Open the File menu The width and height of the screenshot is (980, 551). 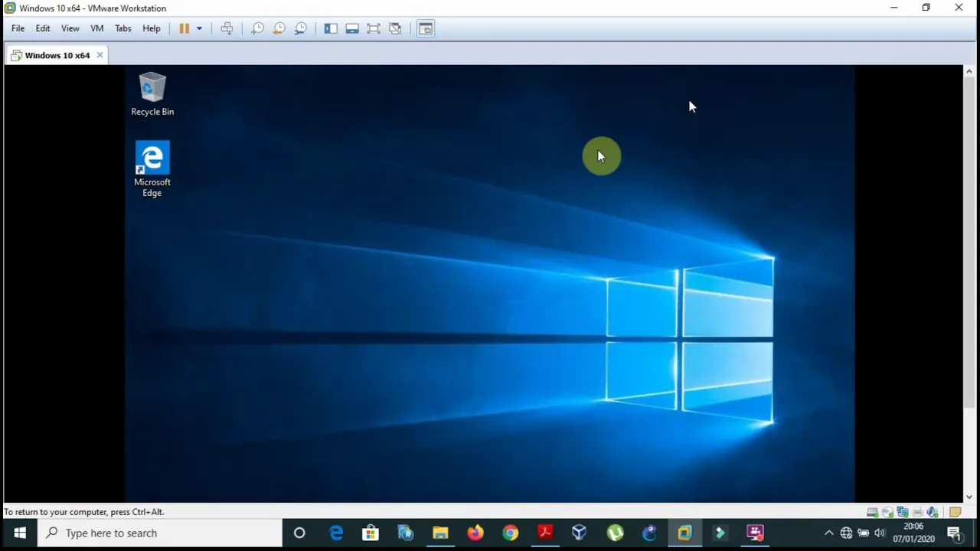click(x=18, y=28)
